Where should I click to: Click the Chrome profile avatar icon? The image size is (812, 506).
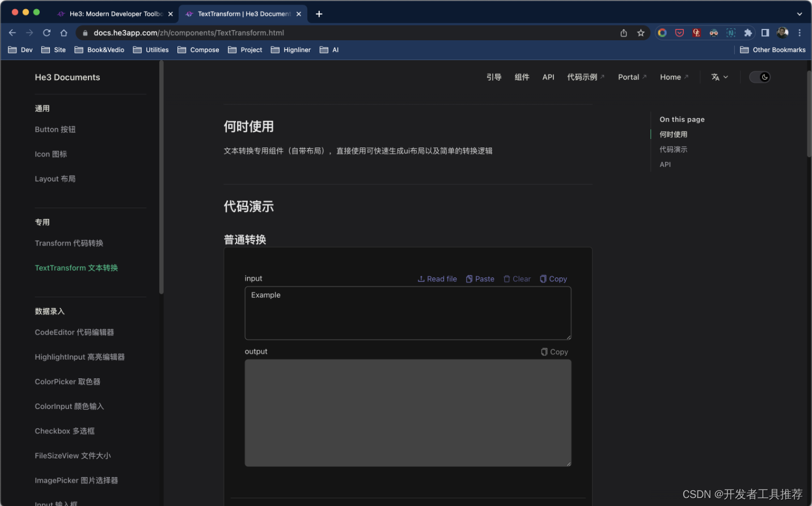[783, 32]
